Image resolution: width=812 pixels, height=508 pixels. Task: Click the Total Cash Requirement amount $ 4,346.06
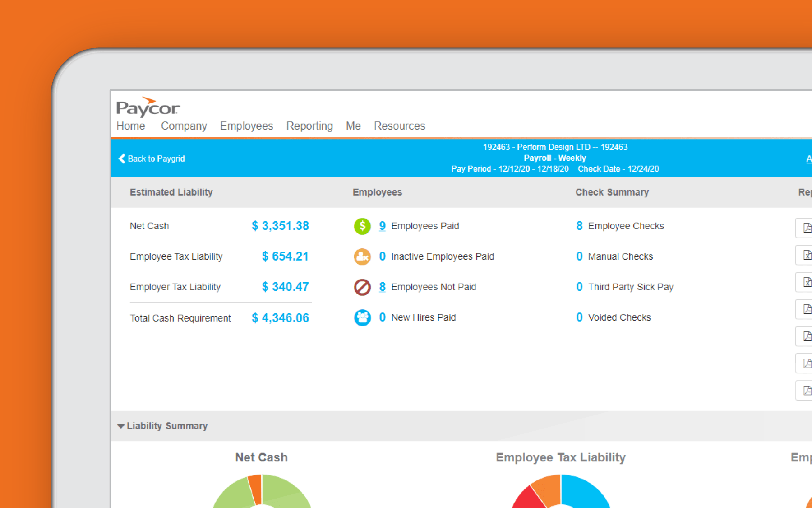(x=280, y=318)
